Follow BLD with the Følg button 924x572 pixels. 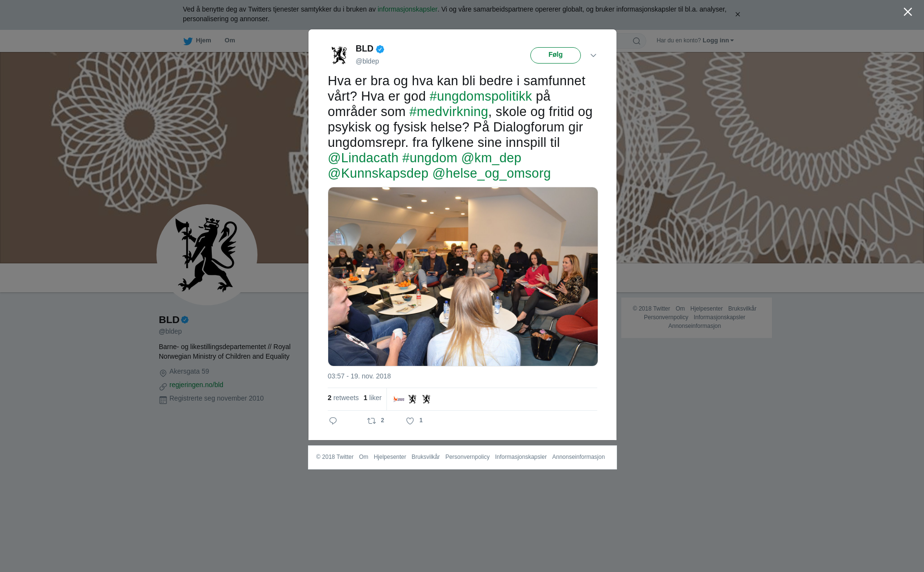pyautogui.click(x=555, y=55)
